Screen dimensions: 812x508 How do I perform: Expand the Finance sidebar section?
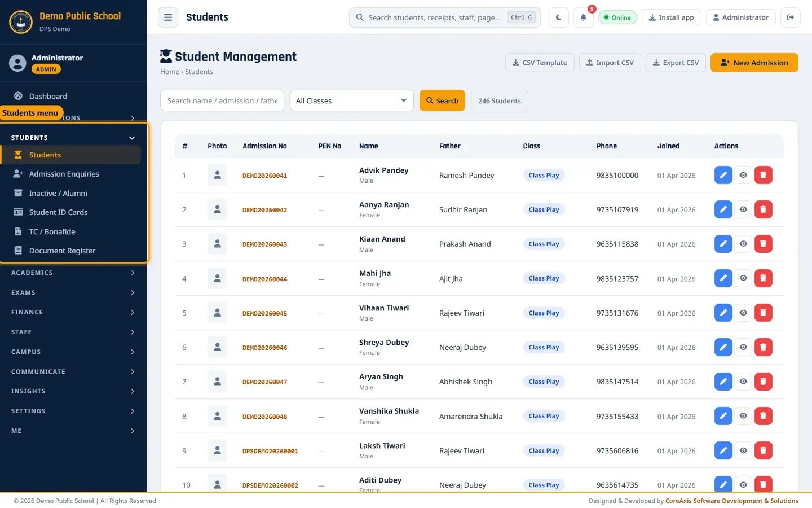pyautogui.click(x=73, y=312)
